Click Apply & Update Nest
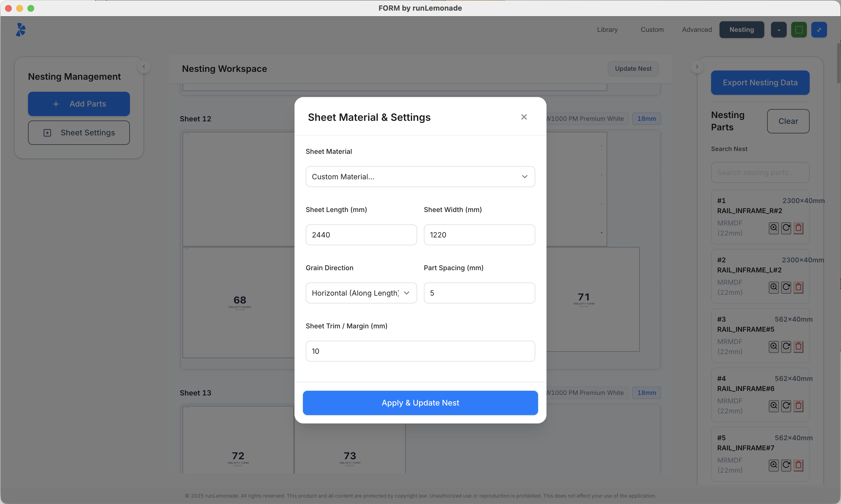 pyautogui.click(x=420, y=403)
